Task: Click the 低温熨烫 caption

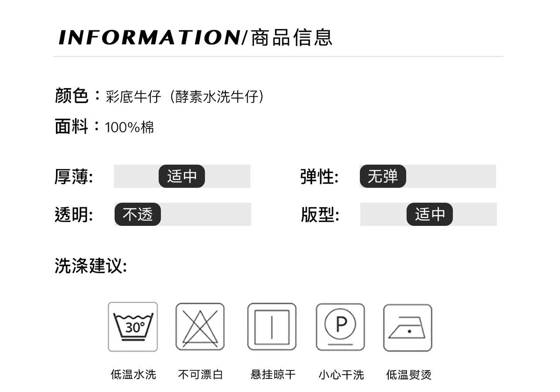Action: pyautogui.click(x=409, y=374)
